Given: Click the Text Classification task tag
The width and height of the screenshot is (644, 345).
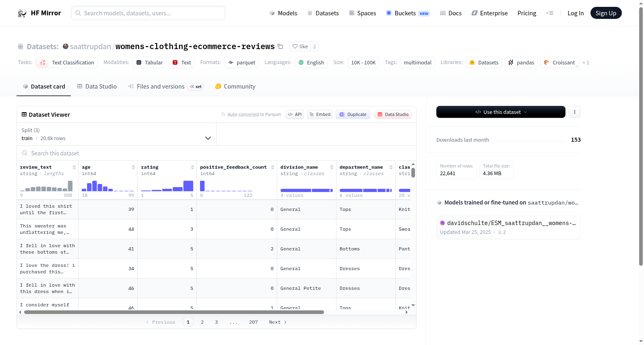Looking at the screenshot, I should pos(67,62).
